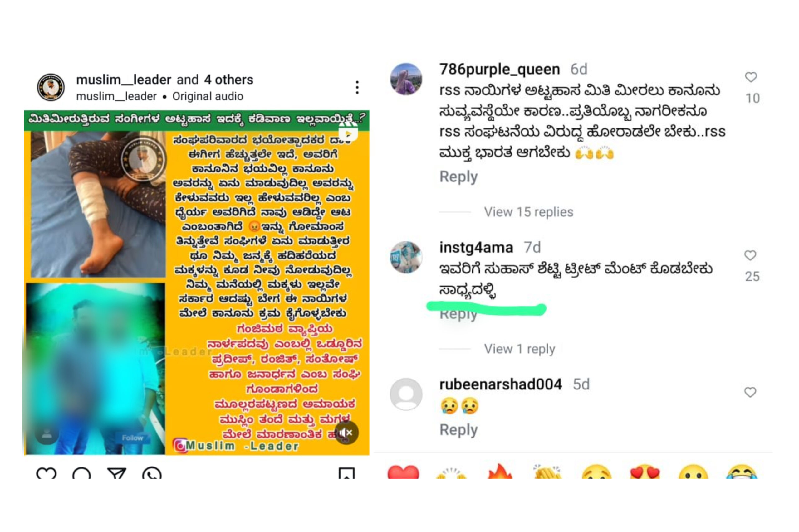This screenshot has width=799, height=532.
Task: Tap the fire quick reaction emoji
Action: [x=499, y=471]
